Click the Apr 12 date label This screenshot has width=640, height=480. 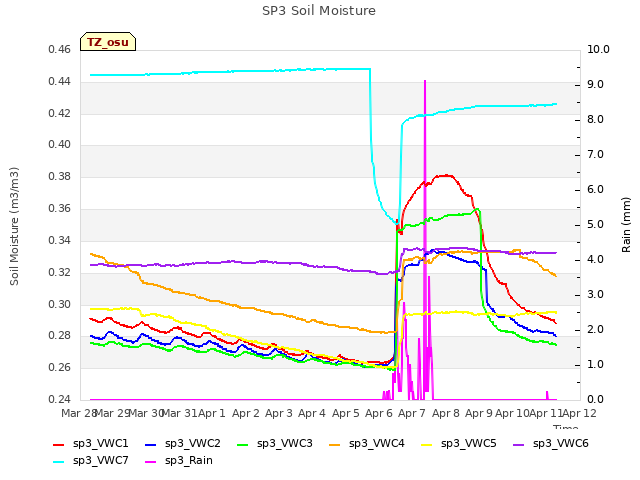coord(580,413)
